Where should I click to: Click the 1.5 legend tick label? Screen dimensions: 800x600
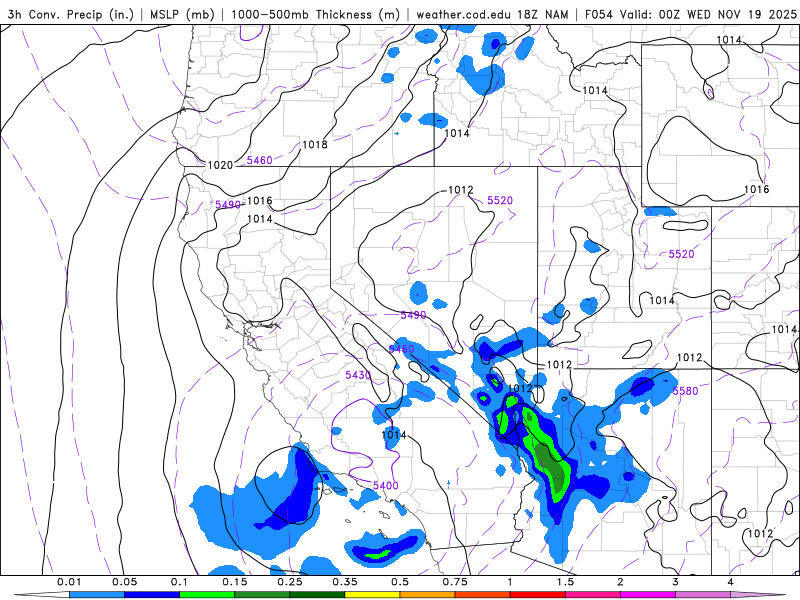[565, 582]
